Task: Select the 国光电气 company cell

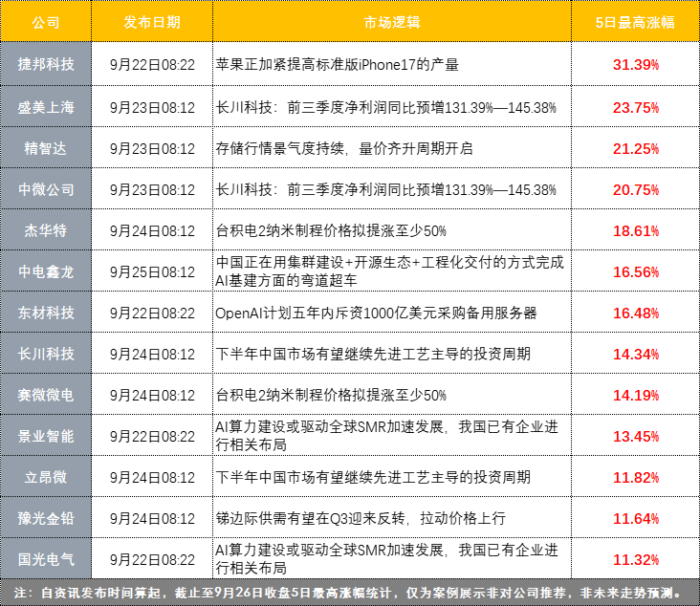Action: (46, 559)
